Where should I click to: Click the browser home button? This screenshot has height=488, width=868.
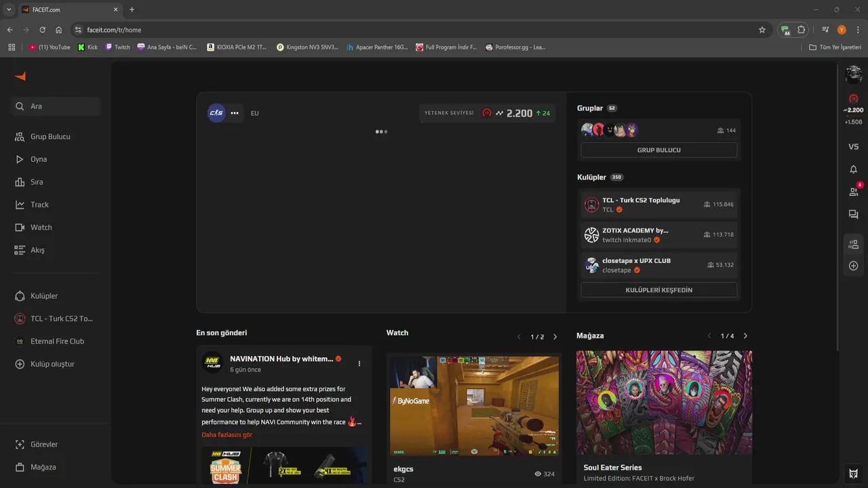[58, 30]
